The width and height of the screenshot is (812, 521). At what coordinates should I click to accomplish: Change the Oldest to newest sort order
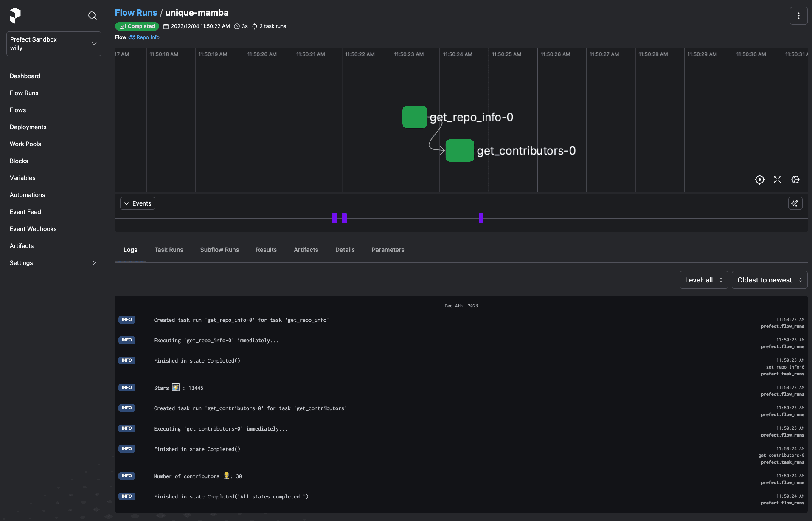(x=769, y=280)
